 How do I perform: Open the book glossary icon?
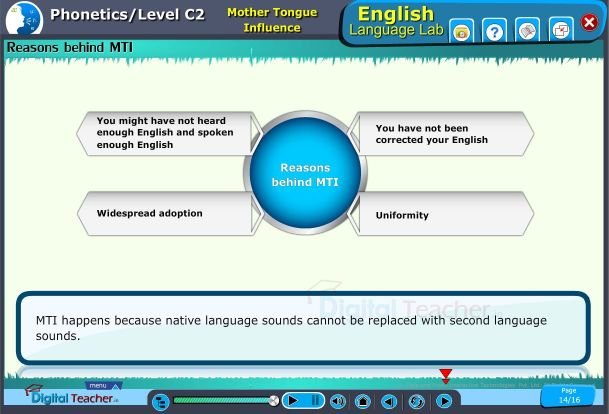(528, 31)
